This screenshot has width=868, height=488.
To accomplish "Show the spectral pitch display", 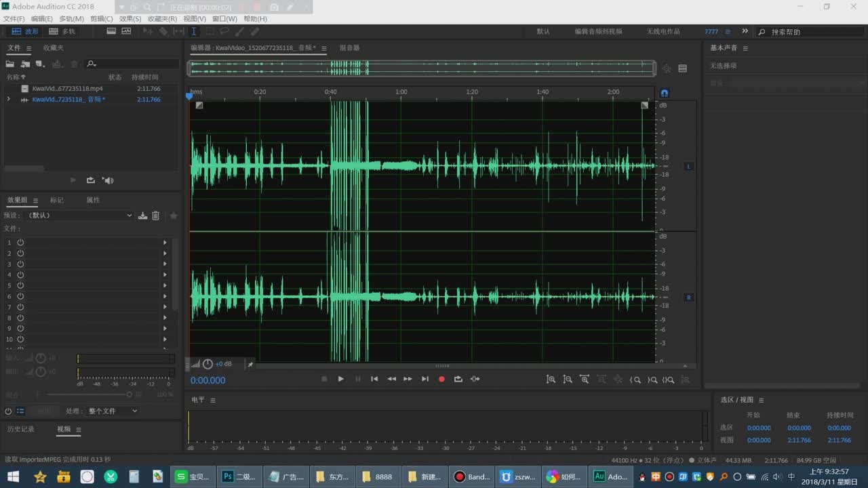I will tap(127, 31).
